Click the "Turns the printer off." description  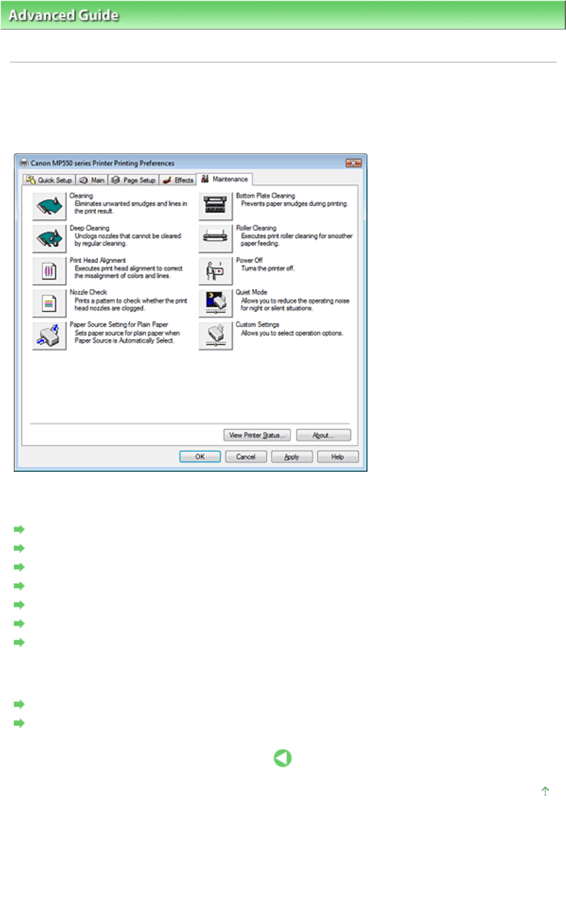click(x=268, y=268)
